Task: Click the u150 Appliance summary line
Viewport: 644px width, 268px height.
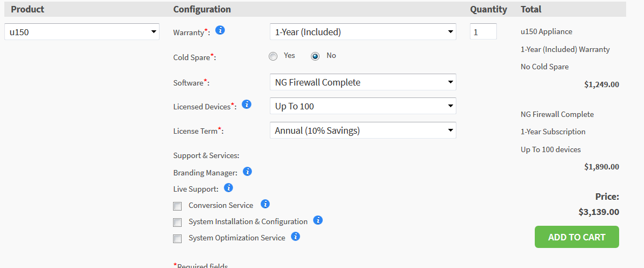Action: click(x=546, y=31)
